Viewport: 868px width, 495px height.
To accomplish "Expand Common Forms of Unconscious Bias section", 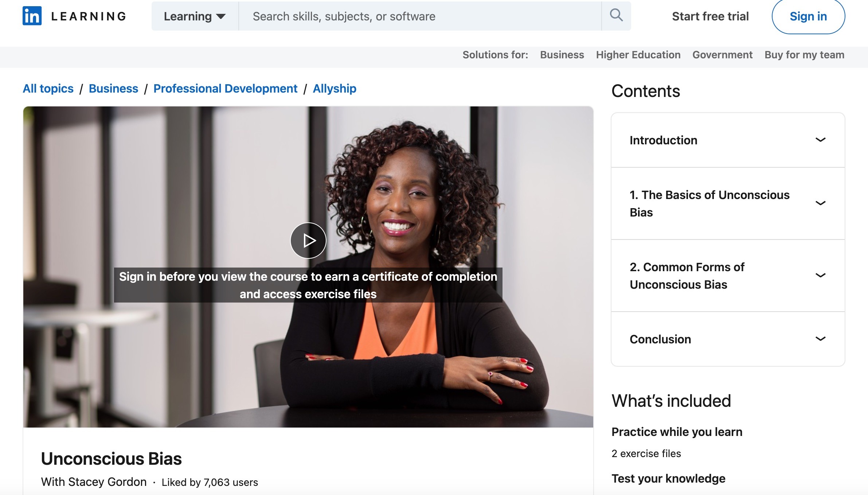I will coord(728,276).
